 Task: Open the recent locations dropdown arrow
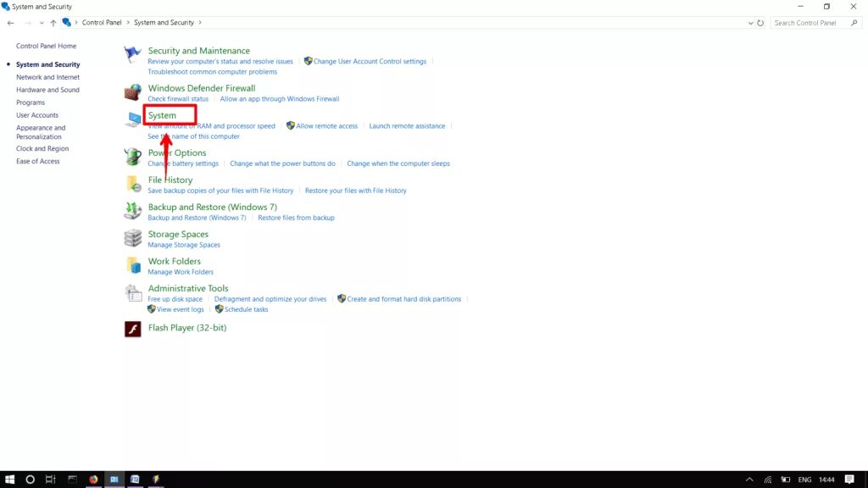point(42,23)
